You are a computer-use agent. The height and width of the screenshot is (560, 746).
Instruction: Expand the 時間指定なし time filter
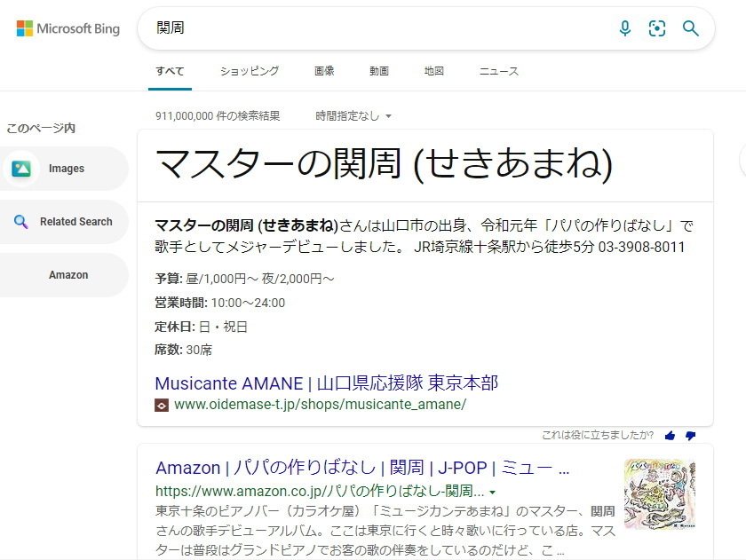click(353, 116)
